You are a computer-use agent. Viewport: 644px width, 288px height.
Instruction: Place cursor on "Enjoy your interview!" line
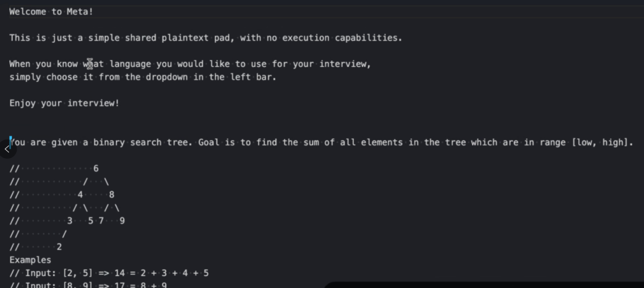pyautogui.click(x=65, y=103)
